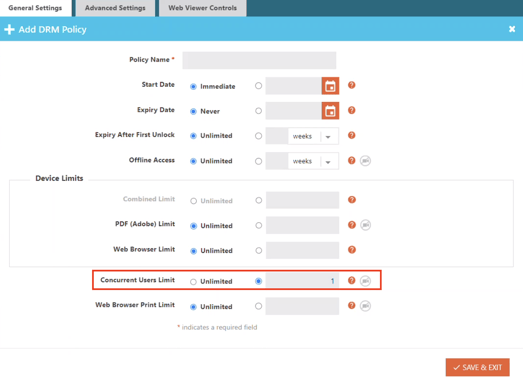Switch to General Settings tab
Screen dimensions: 523x385
click(35, 8)
